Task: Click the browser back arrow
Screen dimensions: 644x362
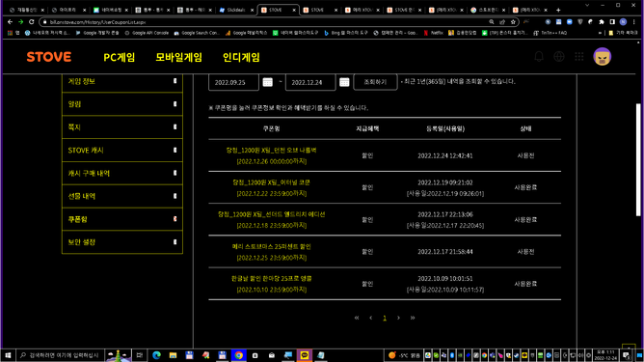Action: [x=10, y=22]
